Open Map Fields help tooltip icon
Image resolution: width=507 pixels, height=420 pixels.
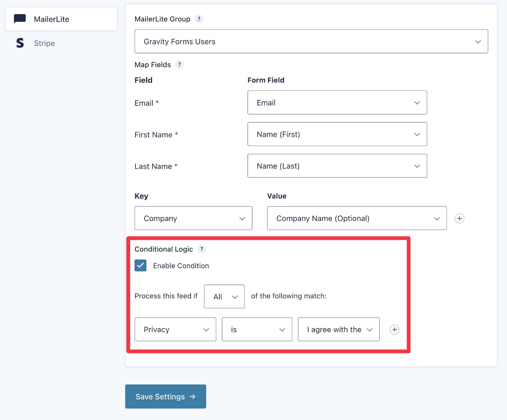point(179,65)
